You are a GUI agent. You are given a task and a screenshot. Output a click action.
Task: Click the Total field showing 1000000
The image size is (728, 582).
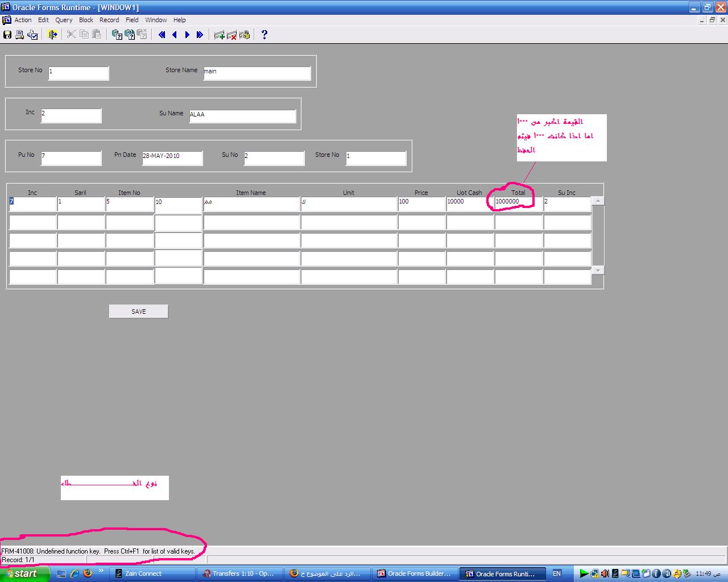[x=518, y=203]
